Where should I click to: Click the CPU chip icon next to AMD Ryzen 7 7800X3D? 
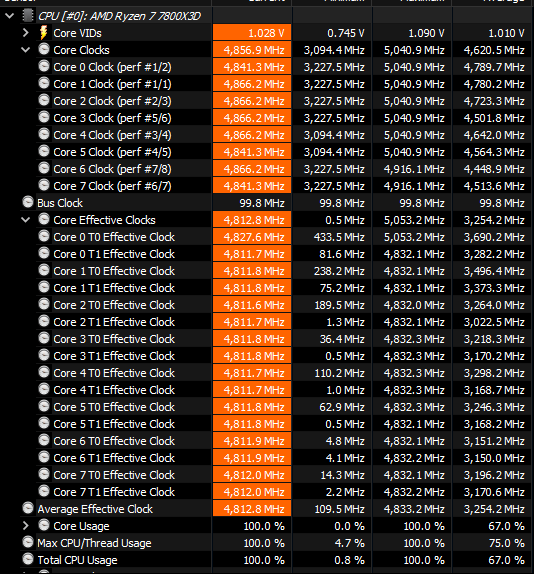click(28, 16)
